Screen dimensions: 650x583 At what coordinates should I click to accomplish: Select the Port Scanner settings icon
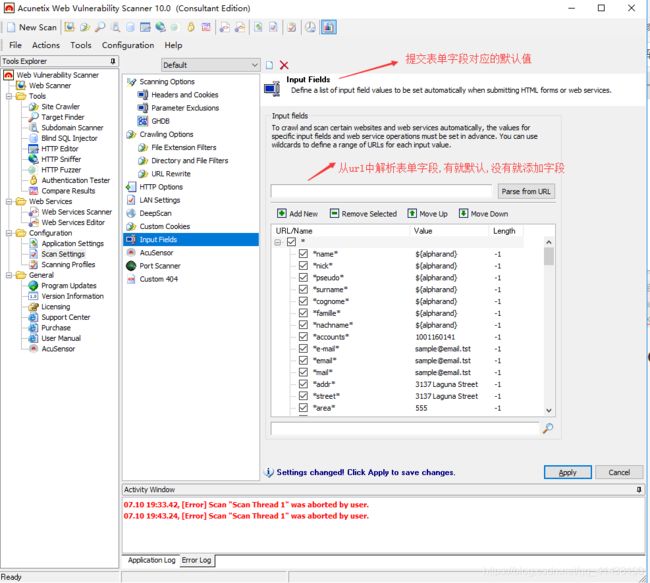point(131,266)
